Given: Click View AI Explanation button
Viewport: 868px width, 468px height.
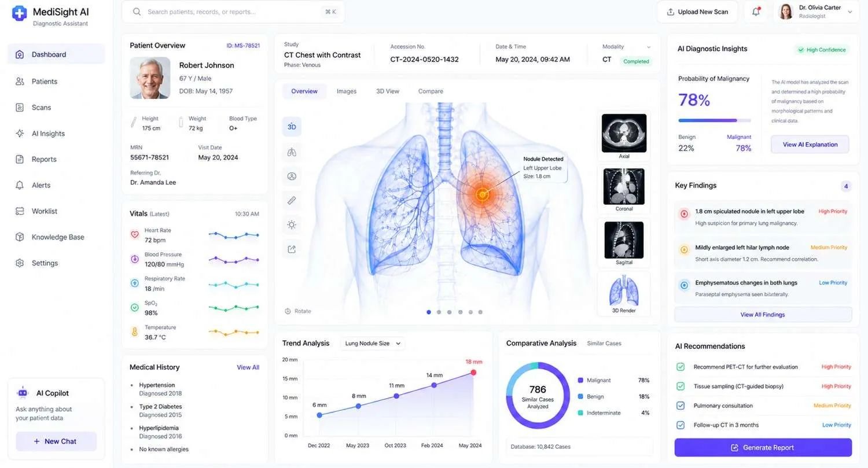Looking at the screenshot, I should 810,145.
